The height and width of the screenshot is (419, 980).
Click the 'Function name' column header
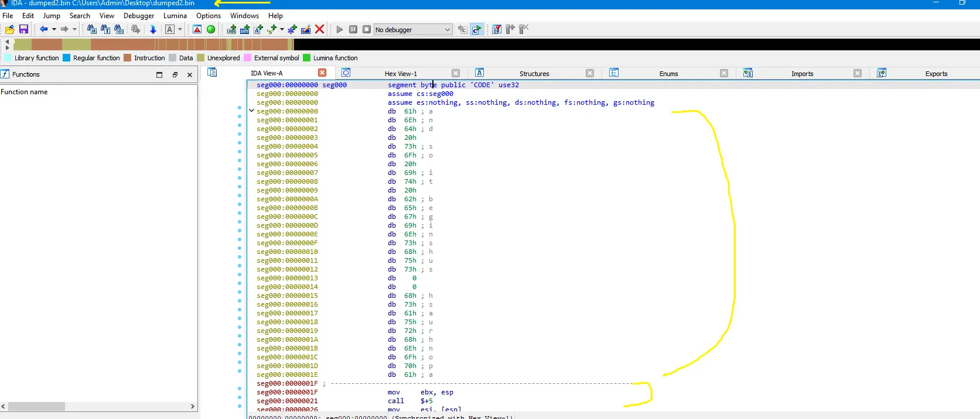(24, 92)
